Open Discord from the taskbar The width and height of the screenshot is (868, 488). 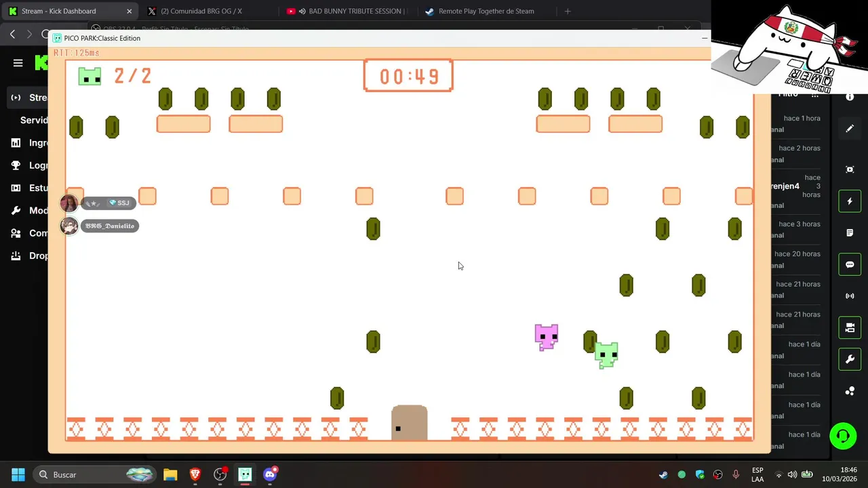click(270, 474)
